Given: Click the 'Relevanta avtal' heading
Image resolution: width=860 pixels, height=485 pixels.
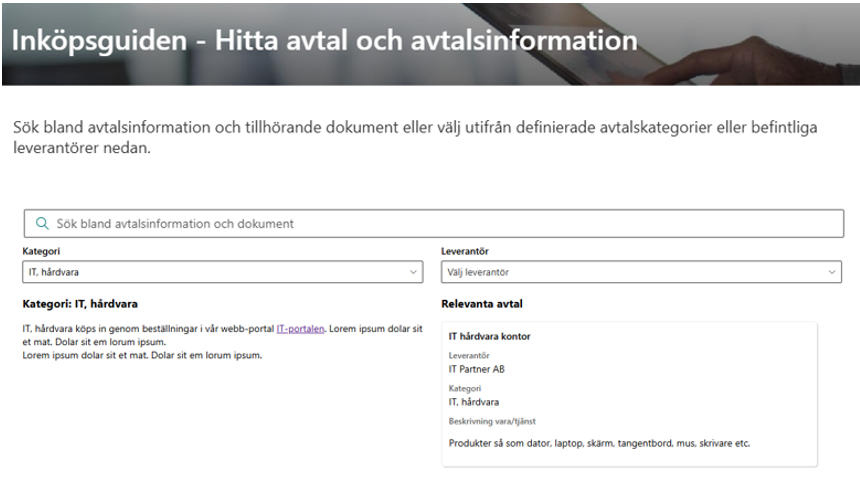Looking at the screenshot, I should 482,304.
